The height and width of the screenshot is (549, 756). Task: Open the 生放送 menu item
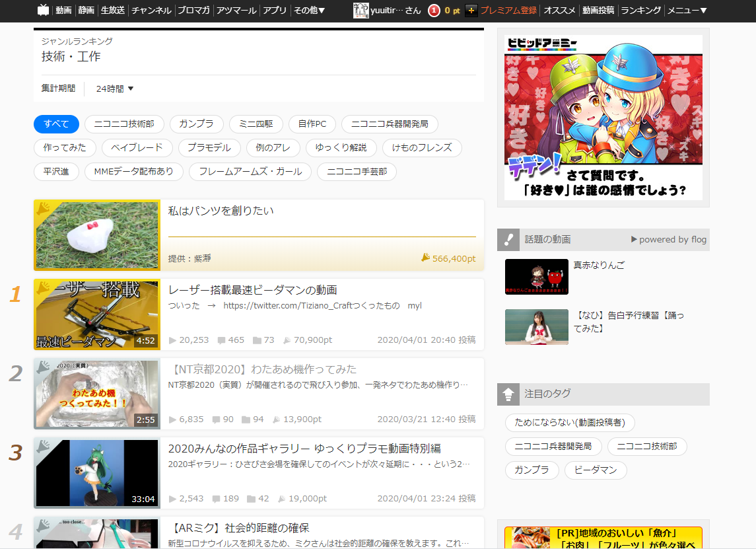point(113,10)
